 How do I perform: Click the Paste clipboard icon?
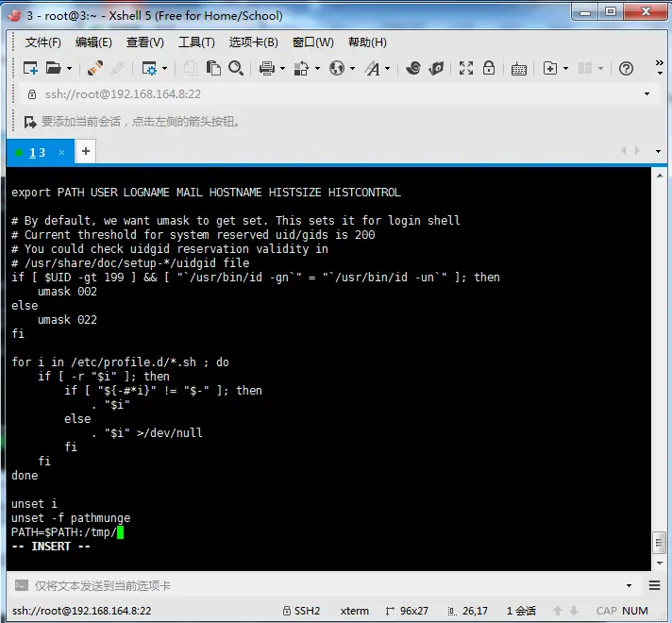tap(213, 68)
